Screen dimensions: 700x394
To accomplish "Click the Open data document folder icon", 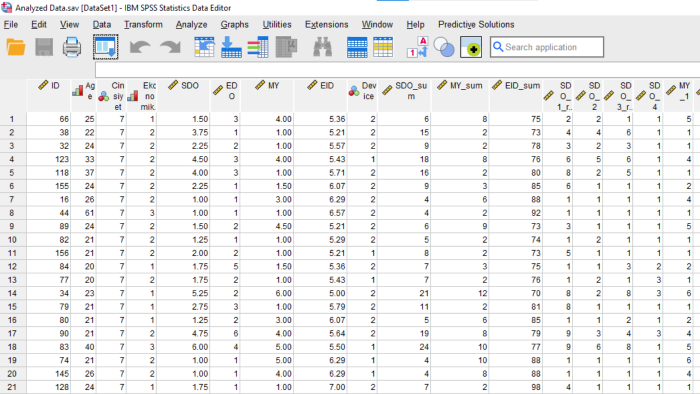I will point(16,47).
